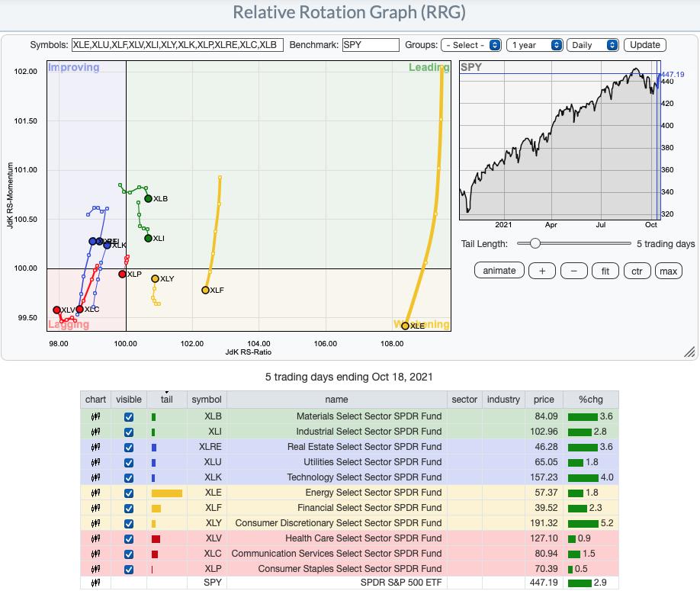This screenshot has width=700, height=591.
Task: Uncheck visibility for XLRE
Action: pos(129,448)
